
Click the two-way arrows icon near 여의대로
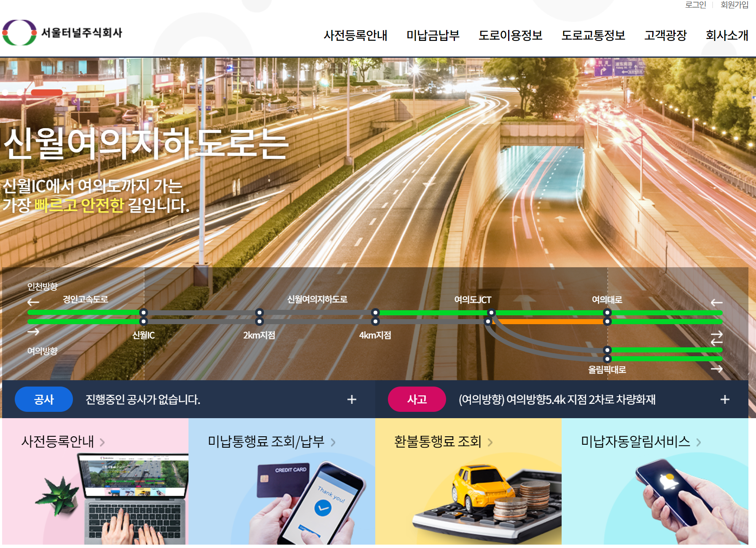[x=716, y=338]
